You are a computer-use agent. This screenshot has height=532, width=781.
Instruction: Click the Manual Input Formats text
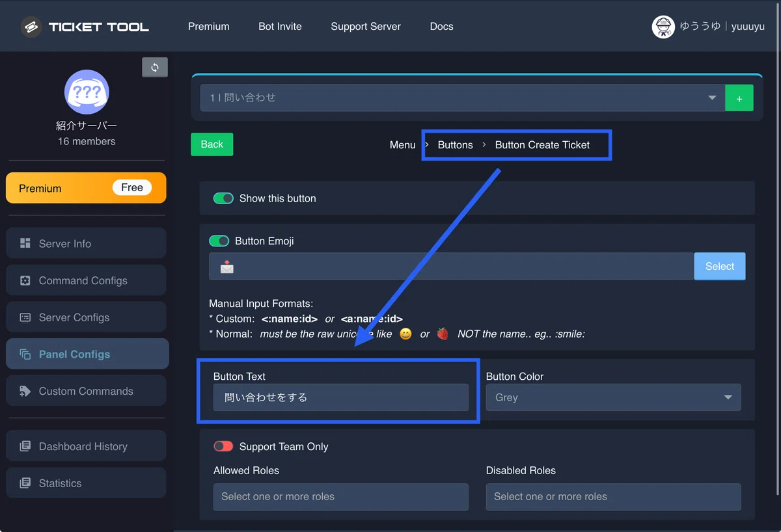261,303
